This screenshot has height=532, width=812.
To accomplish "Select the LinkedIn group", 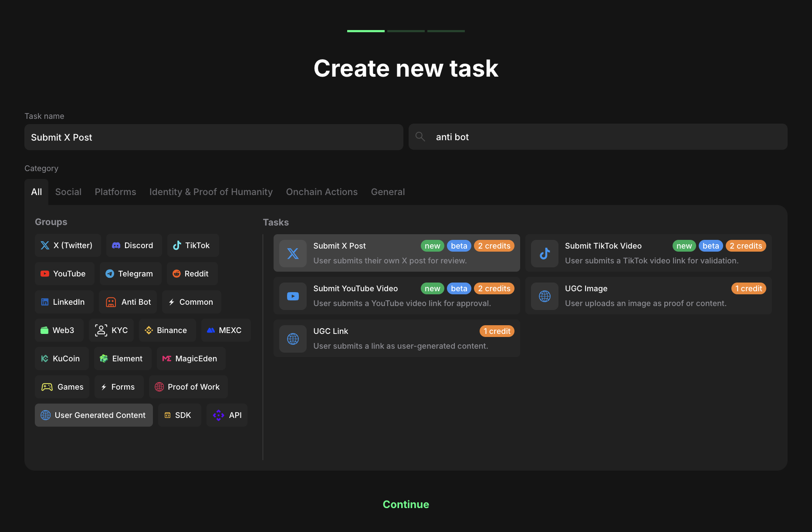I will coord(64,302).
